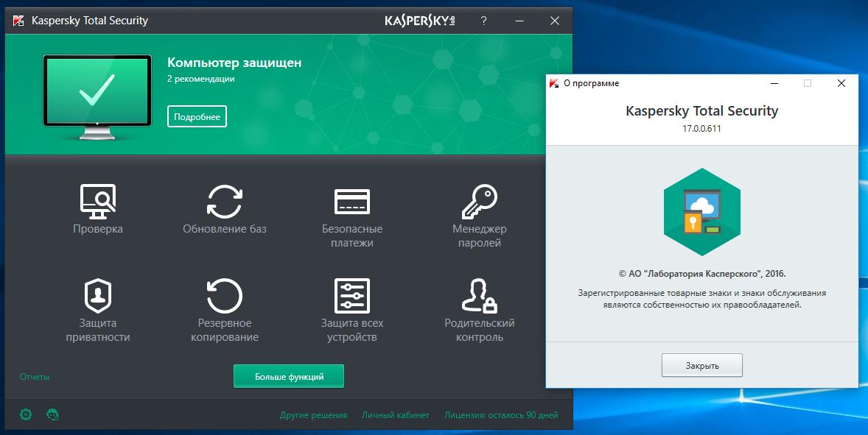Click the K icon in About title bar
Screen dimensions: 868x435
click(x=553, y=83)
